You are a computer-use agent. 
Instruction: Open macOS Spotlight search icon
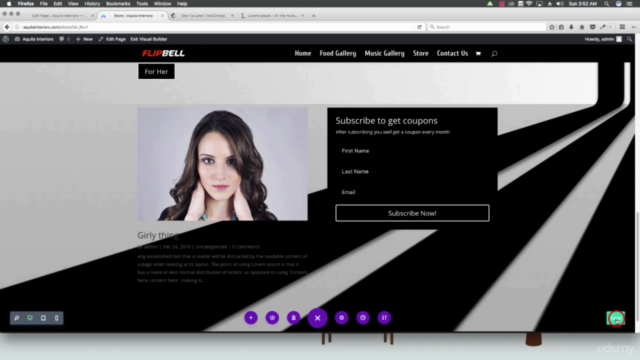(x=607, y=4)
